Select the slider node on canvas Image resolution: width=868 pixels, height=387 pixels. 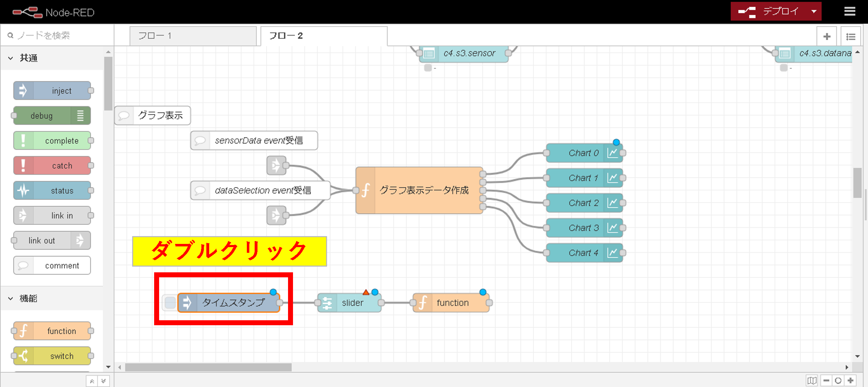click(349, 303)
